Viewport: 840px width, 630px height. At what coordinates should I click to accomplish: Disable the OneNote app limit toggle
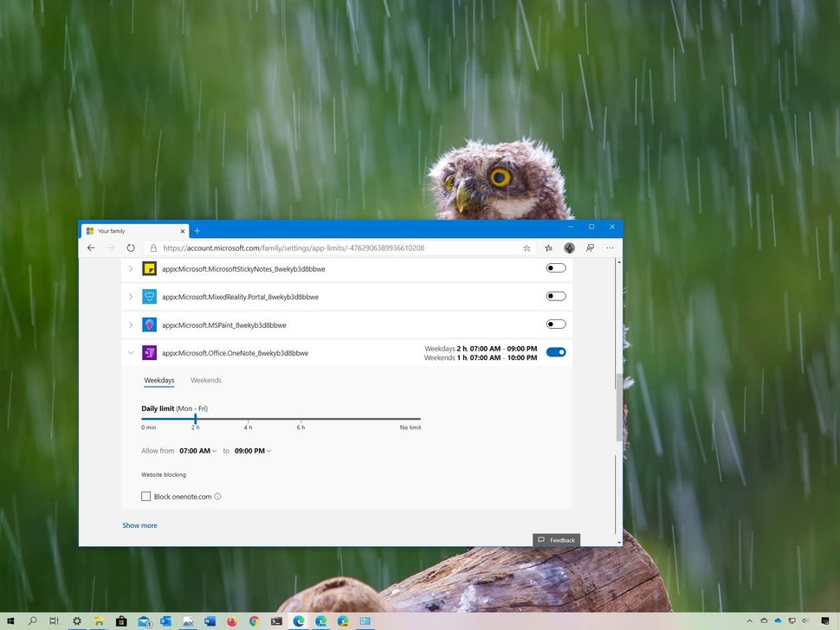[x=555, y=352]
